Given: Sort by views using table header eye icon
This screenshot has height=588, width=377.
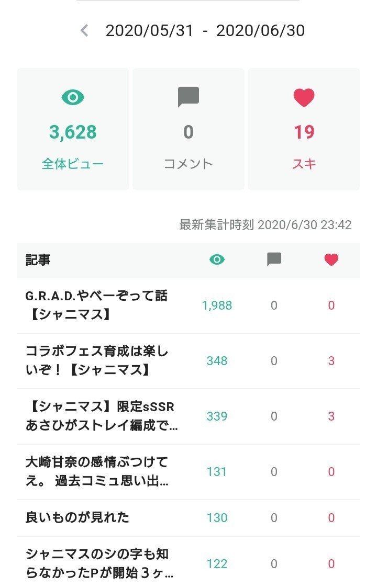Looking at the screenshot, I should tap(217, 259).
